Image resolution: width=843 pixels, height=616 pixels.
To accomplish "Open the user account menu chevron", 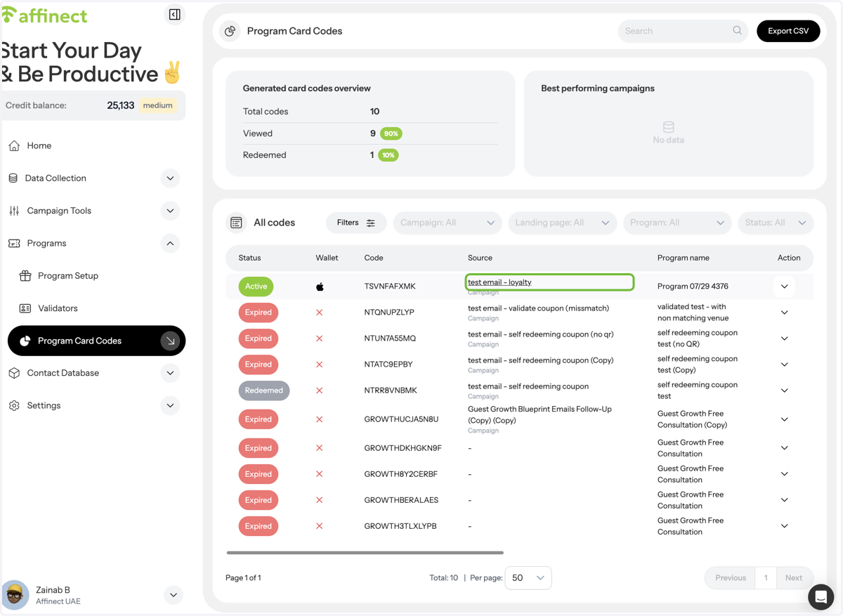I will [x=173, y=595].
